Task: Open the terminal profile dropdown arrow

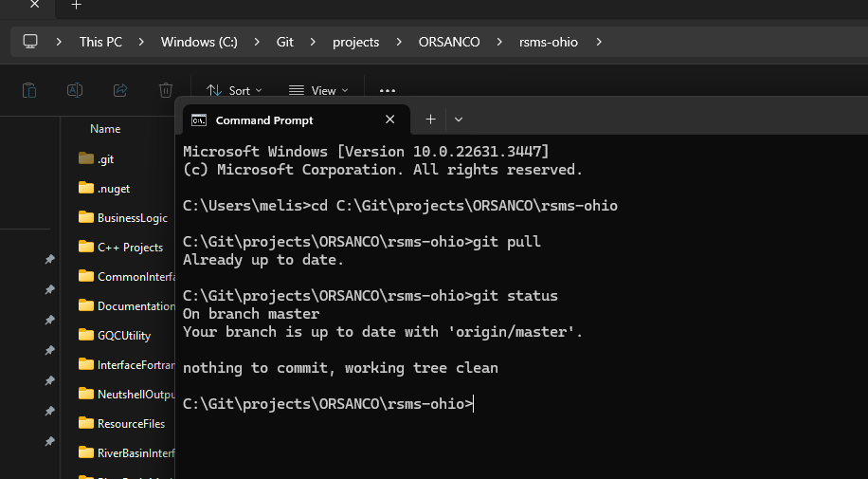Action: click(459, 120)
